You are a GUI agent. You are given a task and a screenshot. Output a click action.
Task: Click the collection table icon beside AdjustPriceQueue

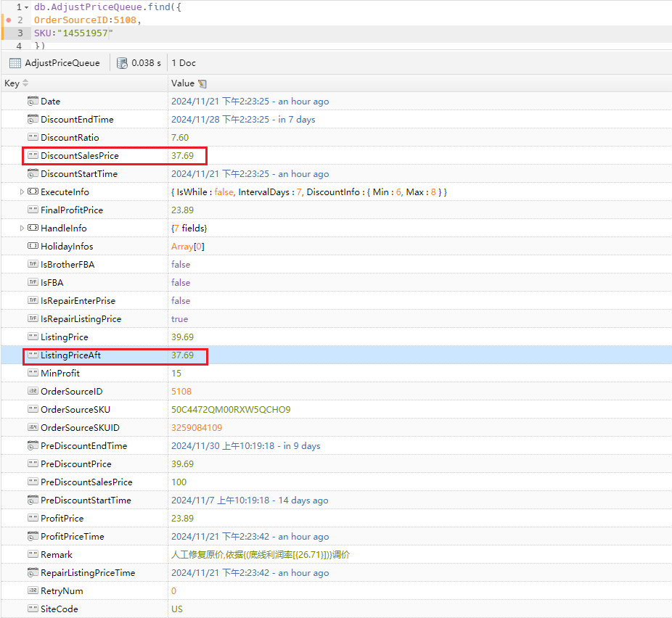15,63
